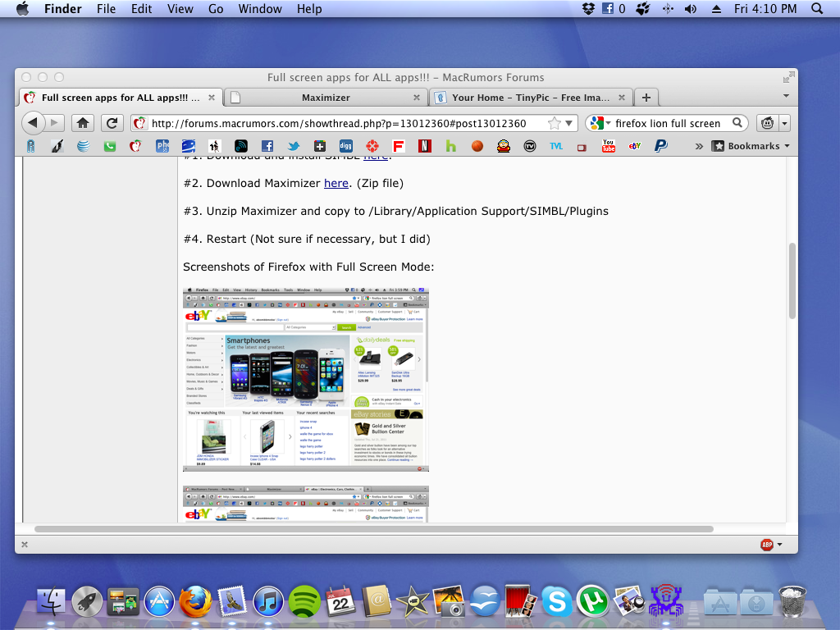
Task: Close the TinyPic tab
Action: [x=622, y=98]
